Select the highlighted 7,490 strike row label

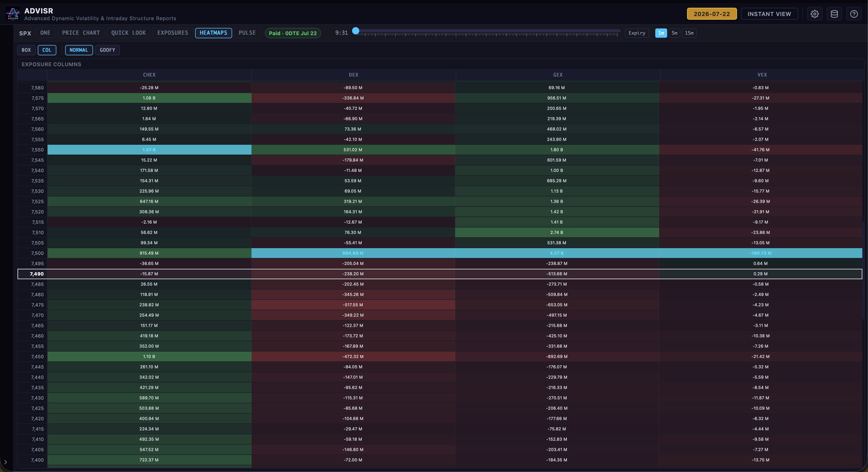37,274
